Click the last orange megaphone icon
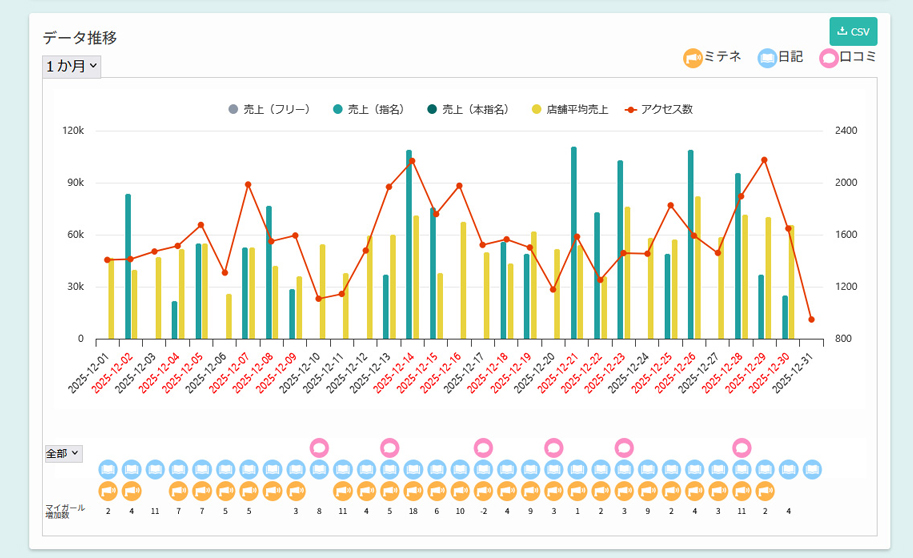Screen dimensions: 913x558 [765, 490]
